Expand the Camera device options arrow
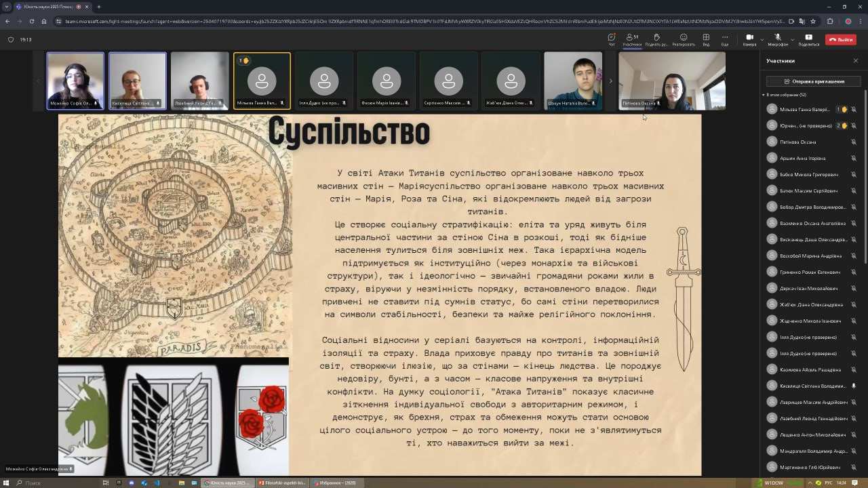 click(762, 39)
